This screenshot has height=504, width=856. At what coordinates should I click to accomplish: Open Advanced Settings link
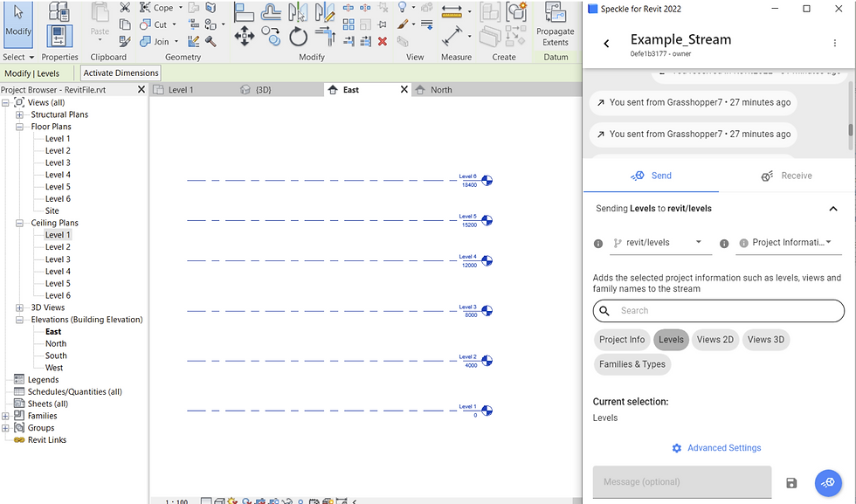click(716, 448)
